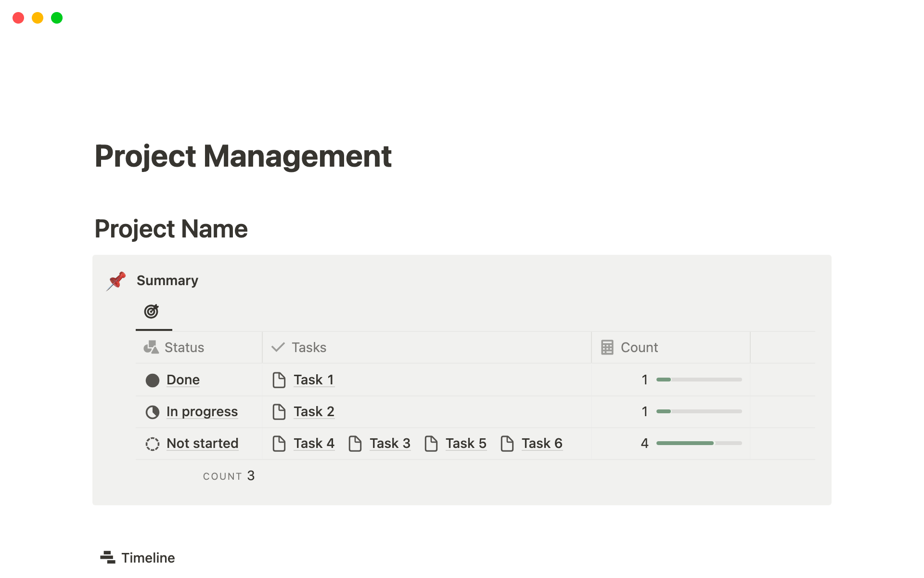Click the checkmark icon on Tasks column
This screenshot has width=924, height=578.
click(278, 347)
